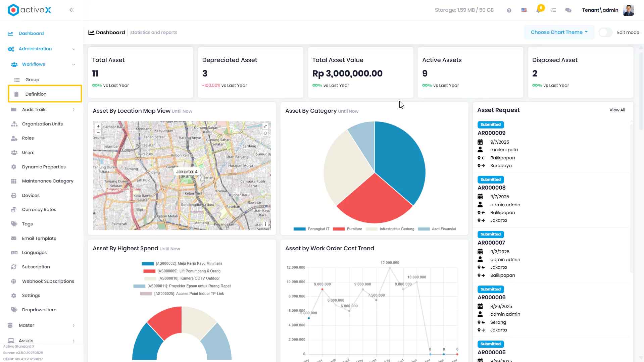The image size is (644, 362).
Task: Click the Total Asset Value card
Action: (361, 72)
